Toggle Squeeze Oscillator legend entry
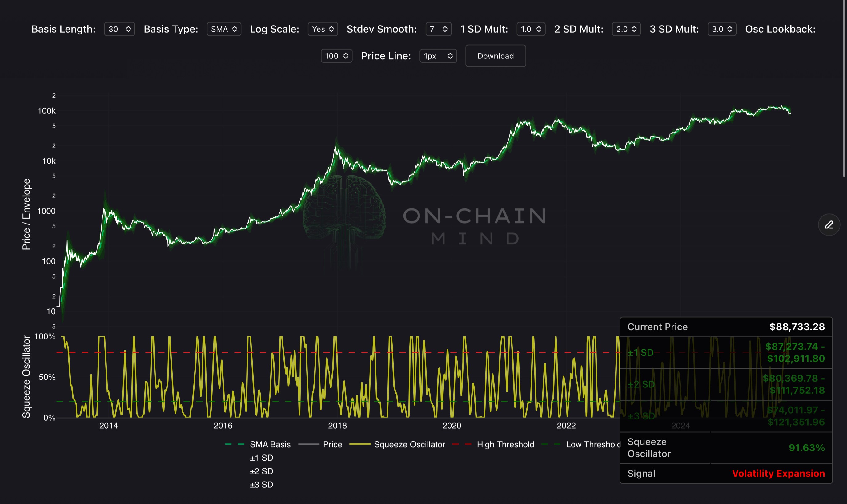The height and width of the screenshot is (504, 847). coord(409,444)
